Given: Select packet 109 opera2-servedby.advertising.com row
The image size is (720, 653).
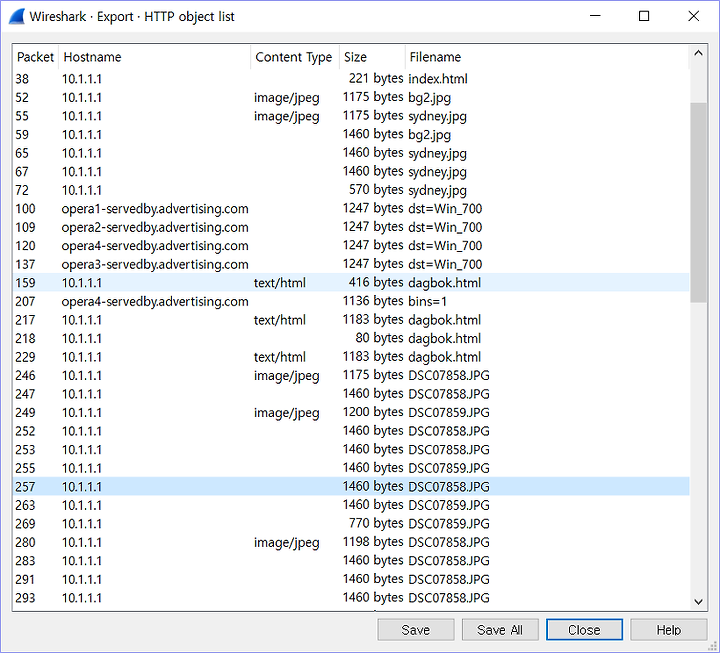Looking at the screenshot, I should pyautogui.click(x=351, y=227).
